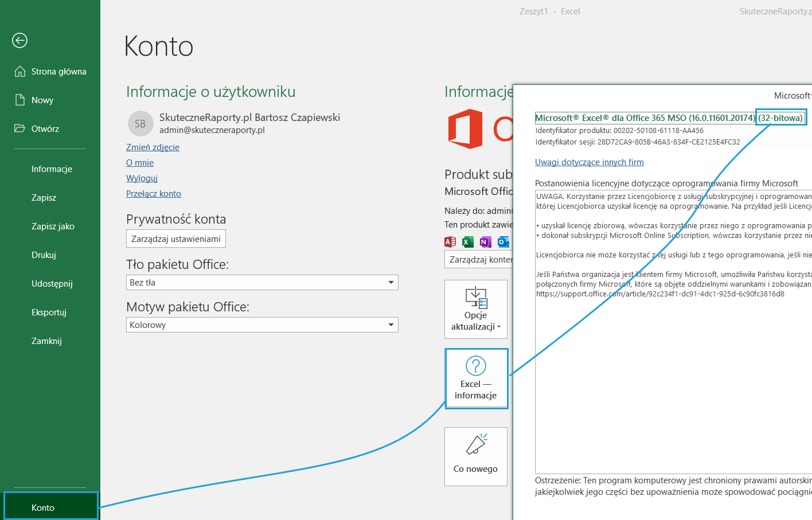Image resolution: width=812 pixels, height=520 pixels.
Task: Click the green Excel app icon
Action: (468, 242)
